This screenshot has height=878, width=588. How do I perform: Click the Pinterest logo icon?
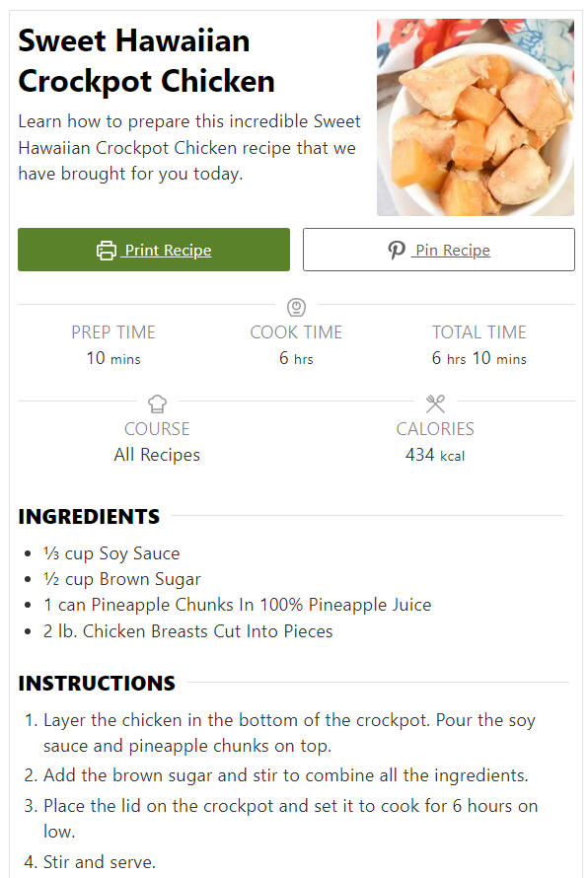point(397,250)
